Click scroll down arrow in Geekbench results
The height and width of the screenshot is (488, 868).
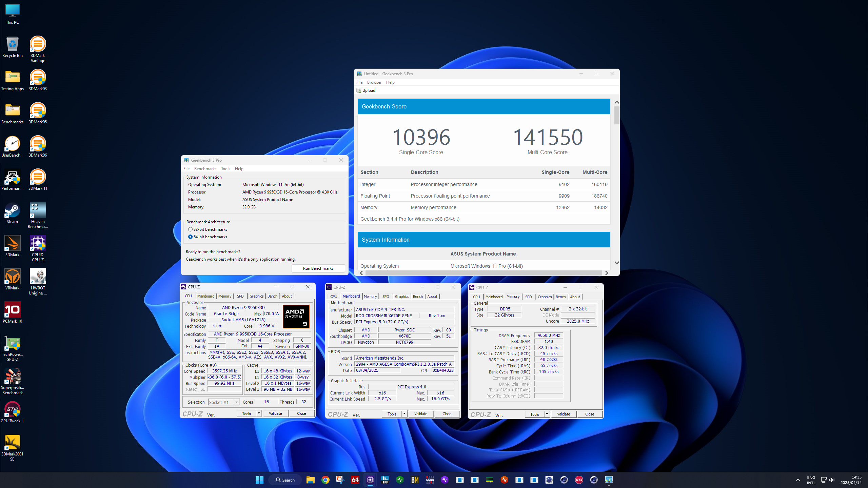coord(617,263)
